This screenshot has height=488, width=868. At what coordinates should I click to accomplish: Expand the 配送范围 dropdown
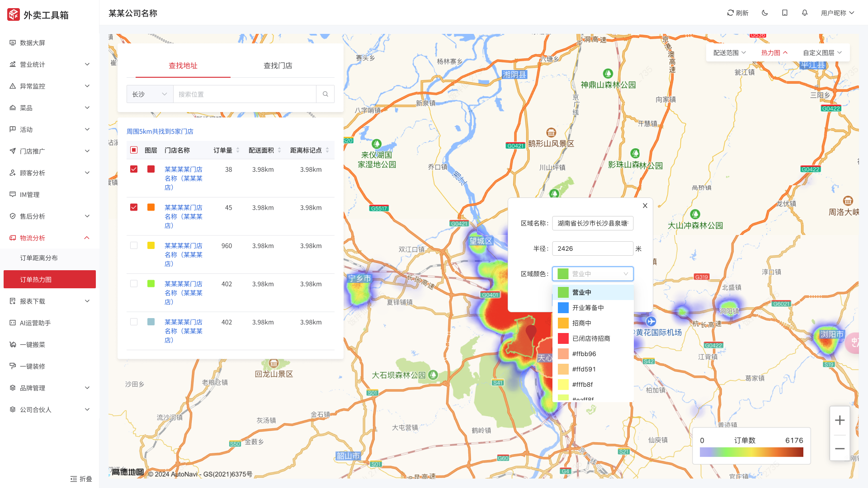(x=729, y=53)
